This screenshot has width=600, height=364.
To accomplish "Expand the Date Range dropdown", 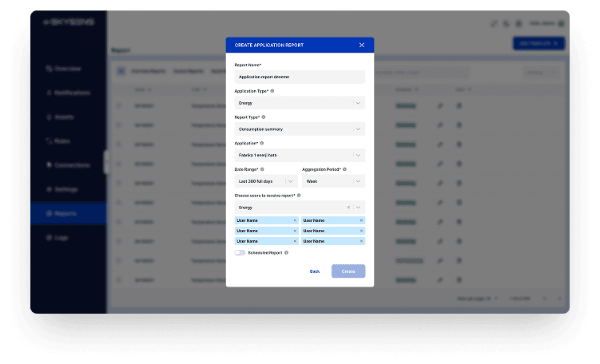I will (291, 181).
